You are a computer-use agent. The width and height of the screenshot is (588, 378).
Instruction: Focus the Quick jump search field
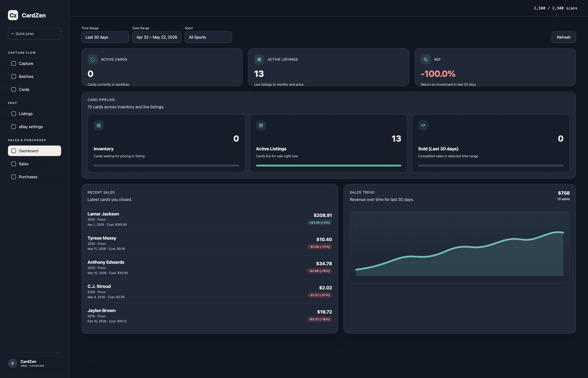tap(34, 34)
